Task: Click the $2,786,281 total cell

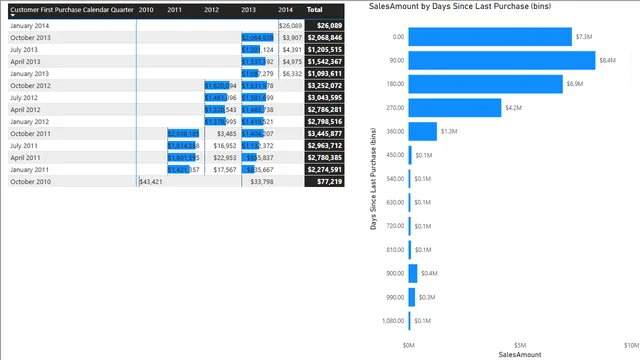Action: click(x=324, y=109)
